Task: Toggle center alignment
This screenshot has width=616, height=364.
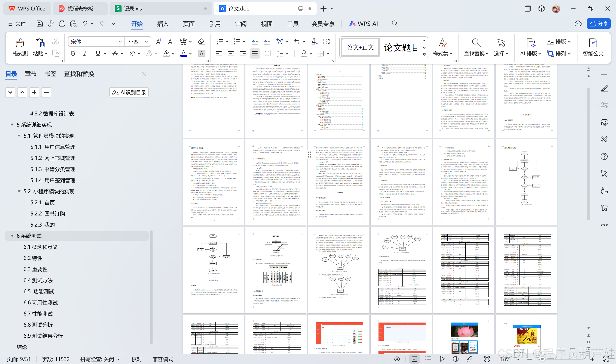Action: coord(231,53)
